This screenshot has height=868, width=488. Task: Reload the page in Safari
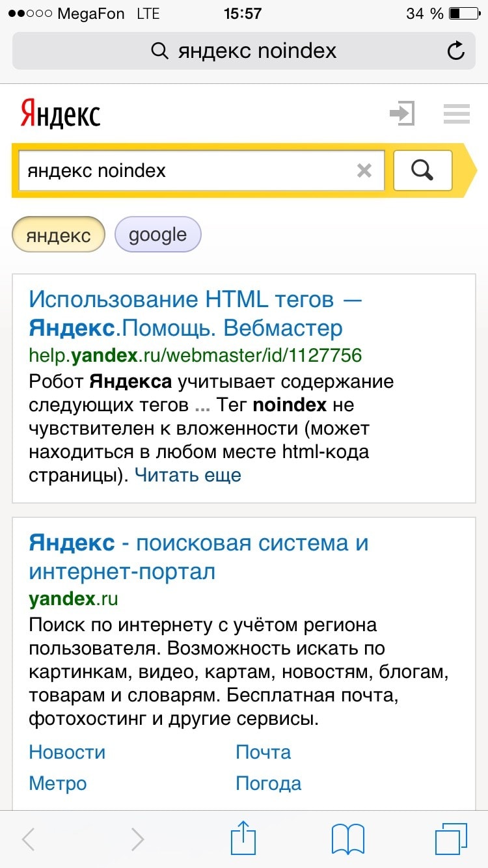point(457,51)
